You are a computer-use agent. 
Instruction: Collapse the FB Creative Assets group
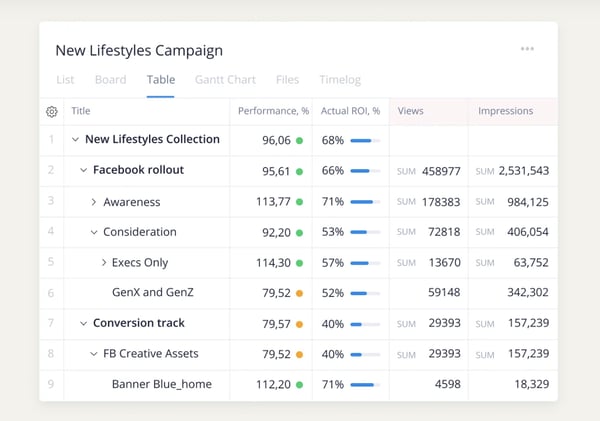(x=94, y=354)
